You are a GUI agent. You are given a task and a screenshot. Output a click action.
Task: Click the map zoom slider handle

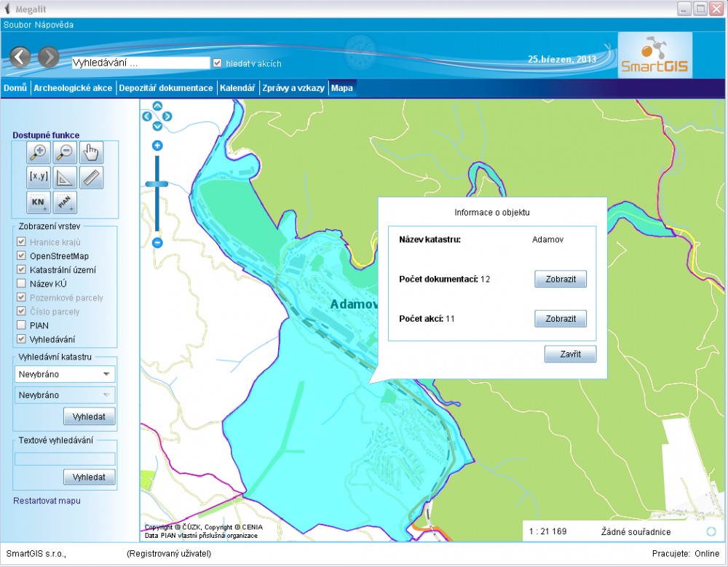[157, 184]
